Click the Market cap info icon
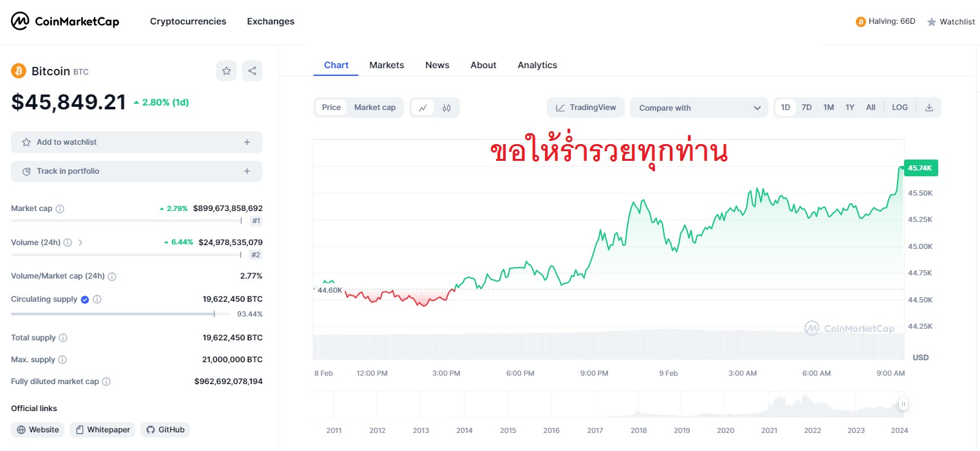Viewport: 980px width, 451px height. click(x=60, y=208)
